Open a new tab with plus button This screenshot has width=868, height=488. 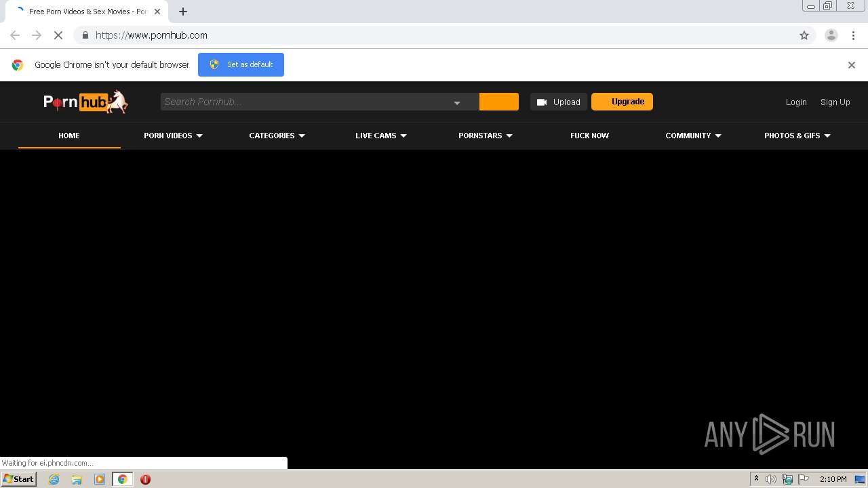[182, 12]
